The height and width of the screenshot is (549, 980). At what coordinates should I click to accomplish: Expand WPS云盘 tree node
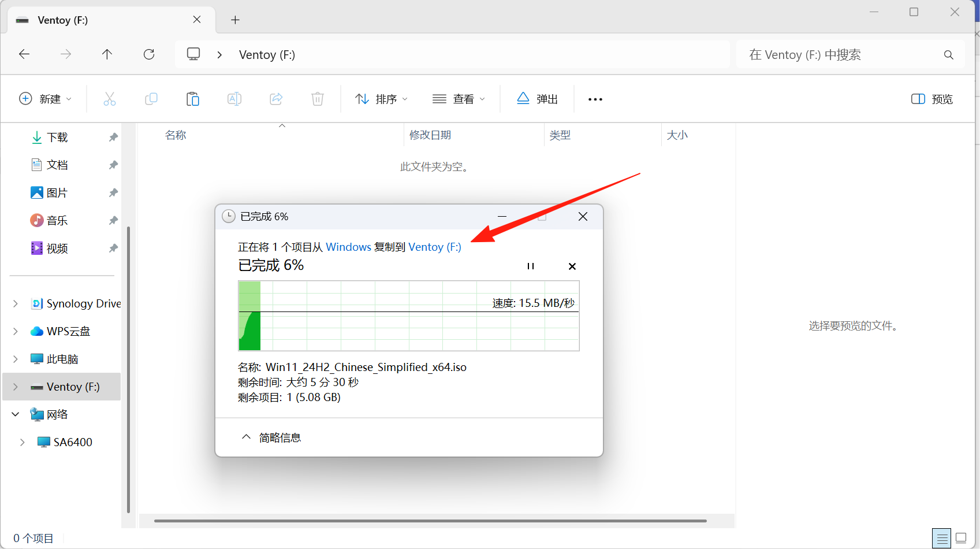click(x=16, y=332)
